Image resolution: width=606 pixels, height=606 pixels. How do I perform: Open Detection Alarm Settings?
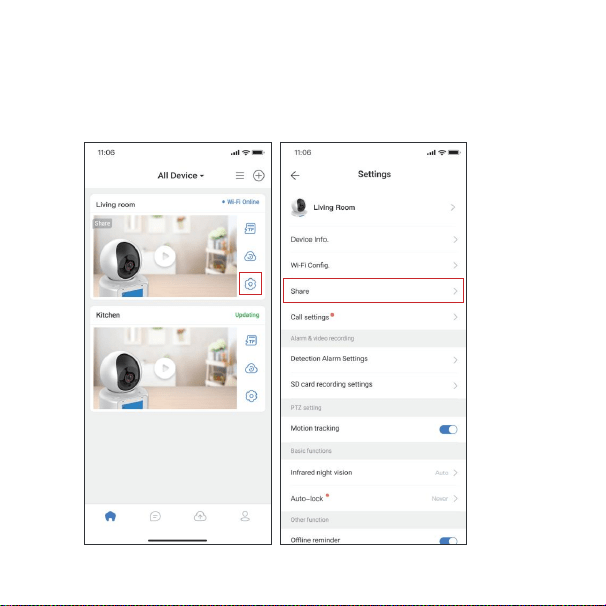(x=373, y=359)
